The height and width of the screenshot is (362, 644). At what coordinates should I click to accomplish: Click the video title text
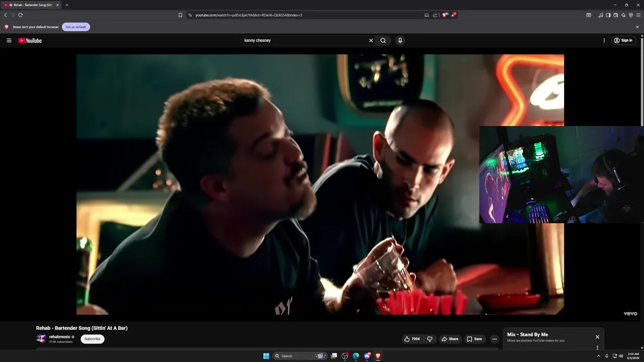(82, 328)
